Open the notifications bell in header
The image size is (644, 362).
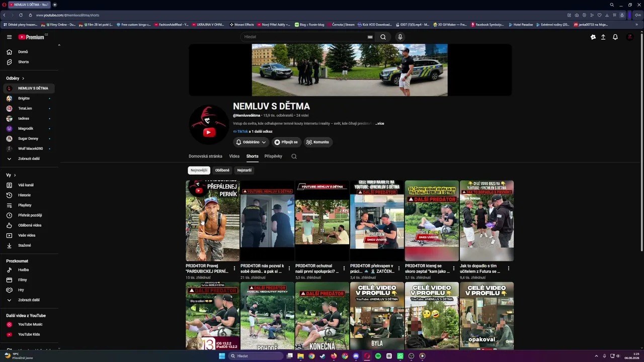point(615,37)
